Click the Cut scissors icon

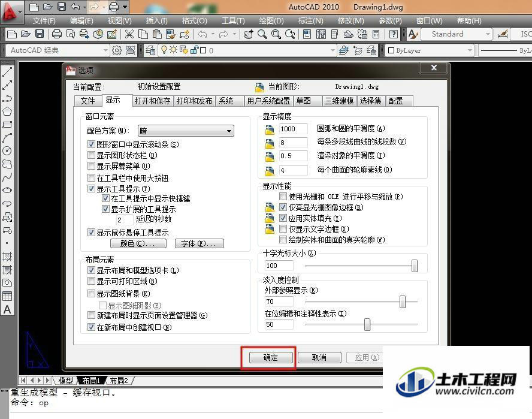[129, 34]
